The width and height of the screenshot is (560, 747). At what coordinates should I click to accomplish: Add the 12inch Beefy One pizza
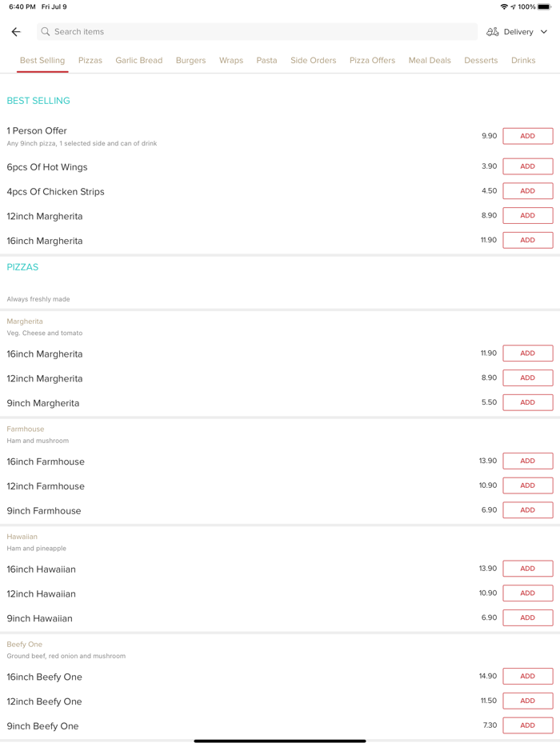point(527,701)
